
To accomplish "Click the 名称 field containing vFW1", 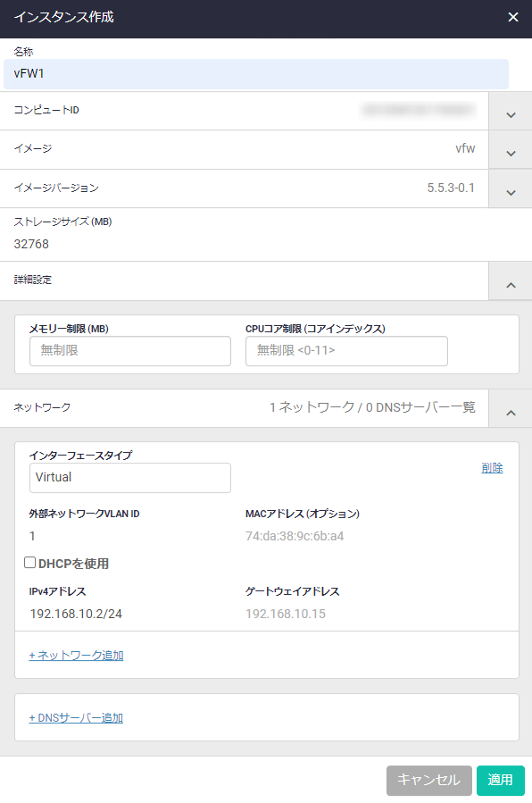I will [256, 74].
